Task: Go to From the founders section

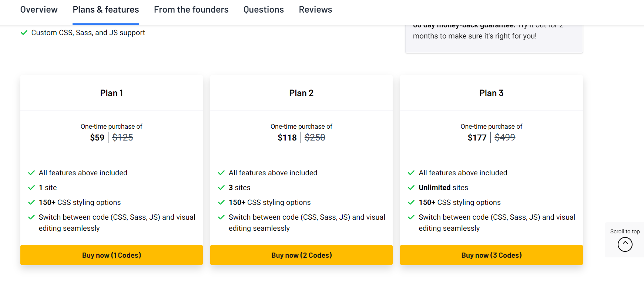Action: [191, 10]
